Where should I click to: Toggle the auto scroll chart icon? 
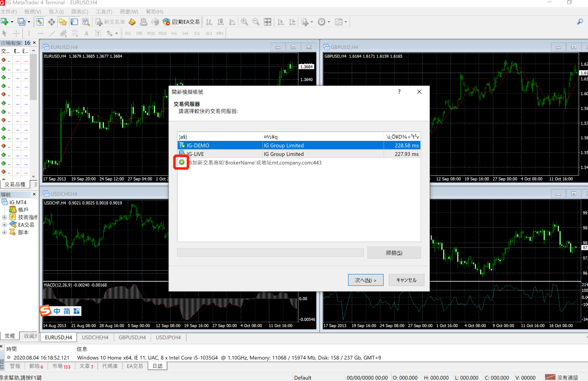coord(280,22)
